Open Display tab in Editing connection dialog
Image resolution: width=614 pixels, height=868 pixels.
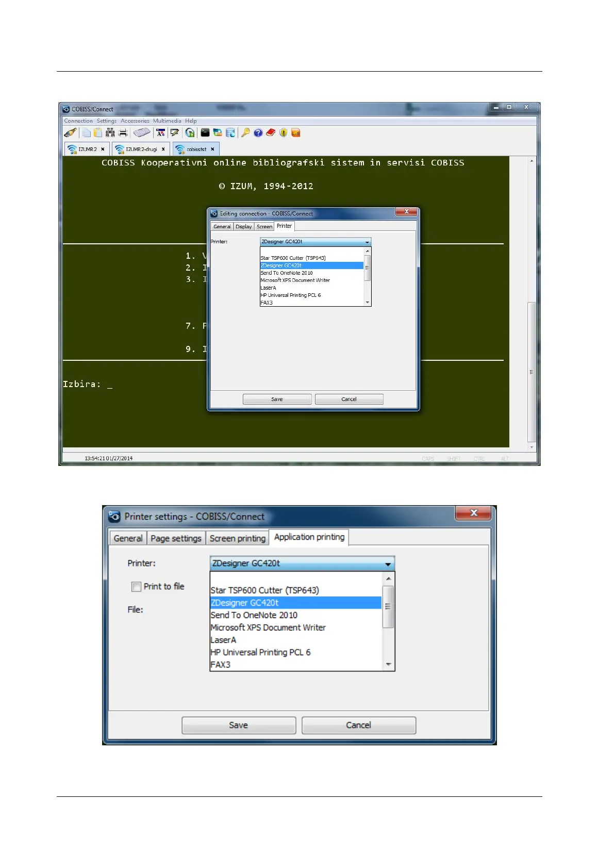(x=244, y=227)
